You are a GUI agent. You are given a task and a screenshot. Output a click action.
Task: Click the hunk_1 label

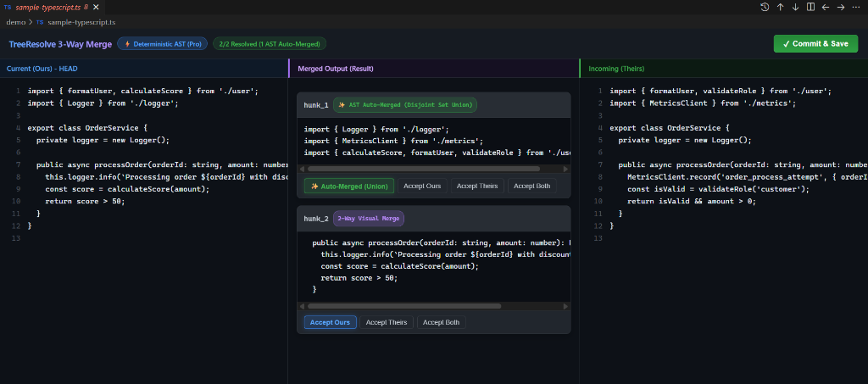(x=316, y=105)
